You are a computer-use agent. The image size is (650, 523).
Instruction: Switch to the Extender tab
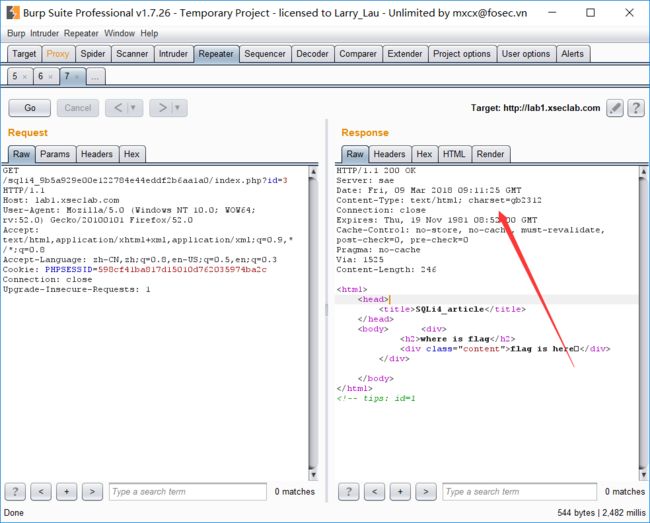(405, 54)
